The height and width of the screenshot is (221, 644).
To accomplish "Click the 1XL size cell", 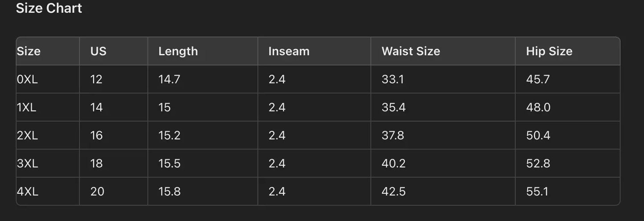I will click(x=27, y=107).
